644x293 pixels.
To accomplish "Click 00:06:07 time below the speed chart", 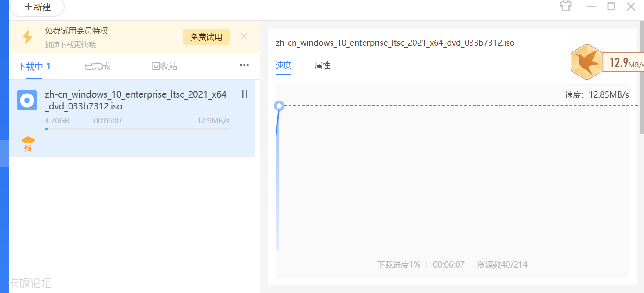I will pos(449,265).
